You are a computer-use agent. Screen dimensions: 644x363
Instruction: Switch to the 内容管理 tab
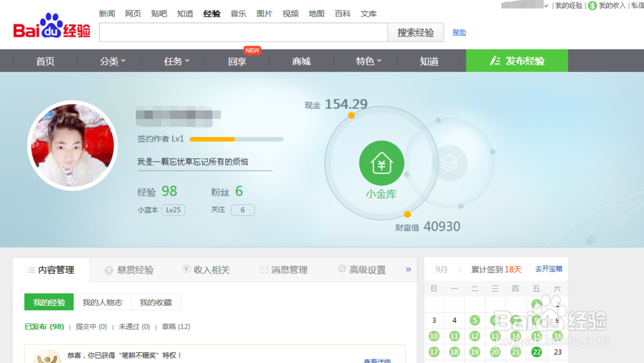click(52, 270)
